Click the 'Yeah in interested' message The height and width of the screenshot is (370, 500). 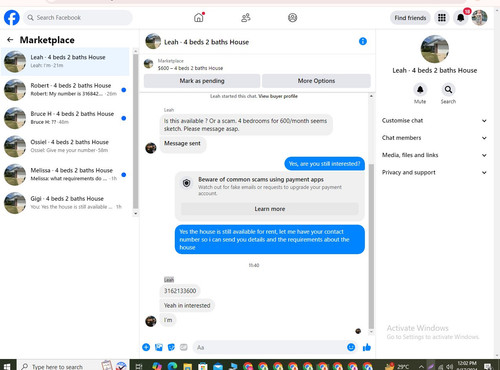[x=187, y=305]
